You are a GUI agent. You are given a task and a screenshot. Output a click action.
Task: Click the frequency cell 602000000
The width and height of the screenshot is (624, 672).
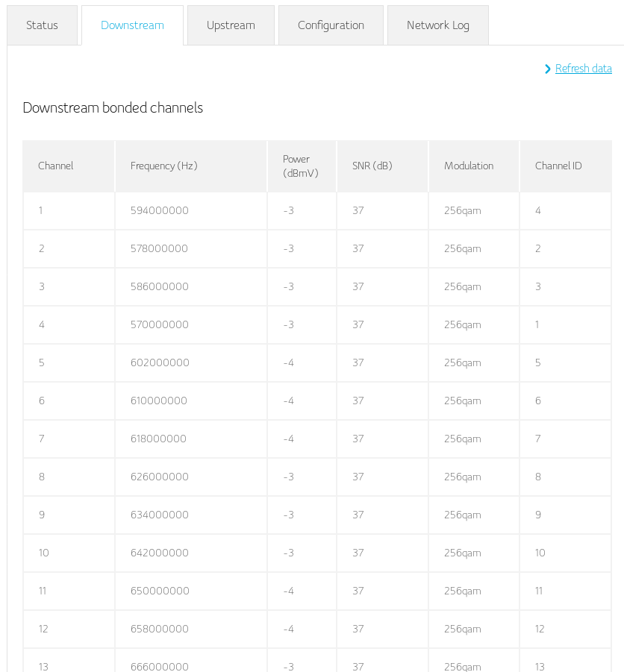click(x=160, y=362)
